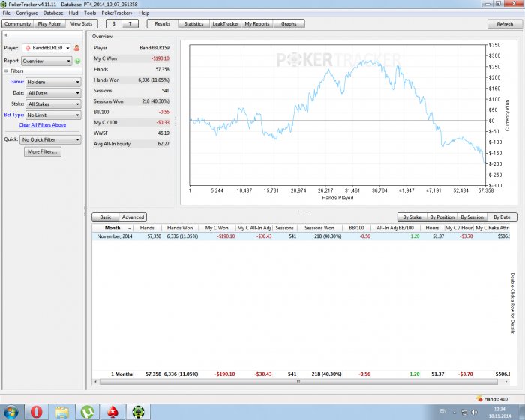The width and height of the screenshot is (525, 420).
Task: Open the Windows Start menu
Action: [x=10, y=411]
